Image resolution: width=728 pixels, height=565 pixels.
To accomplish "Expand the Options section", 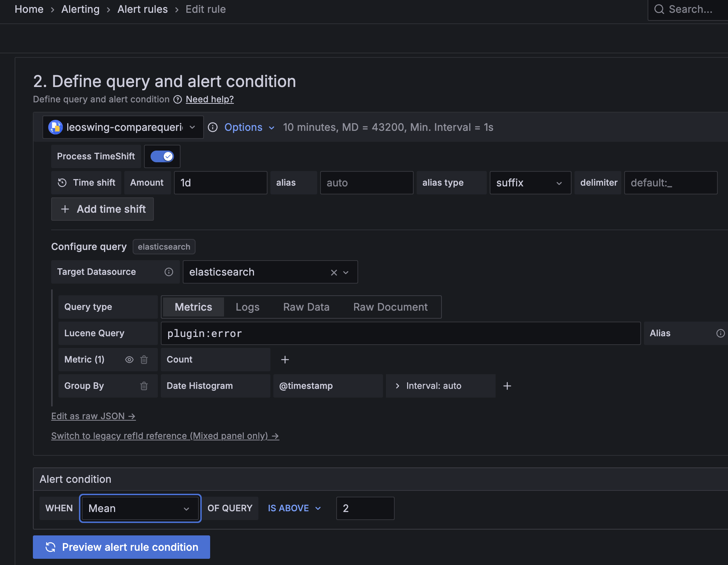I will [x=249, y=127].
